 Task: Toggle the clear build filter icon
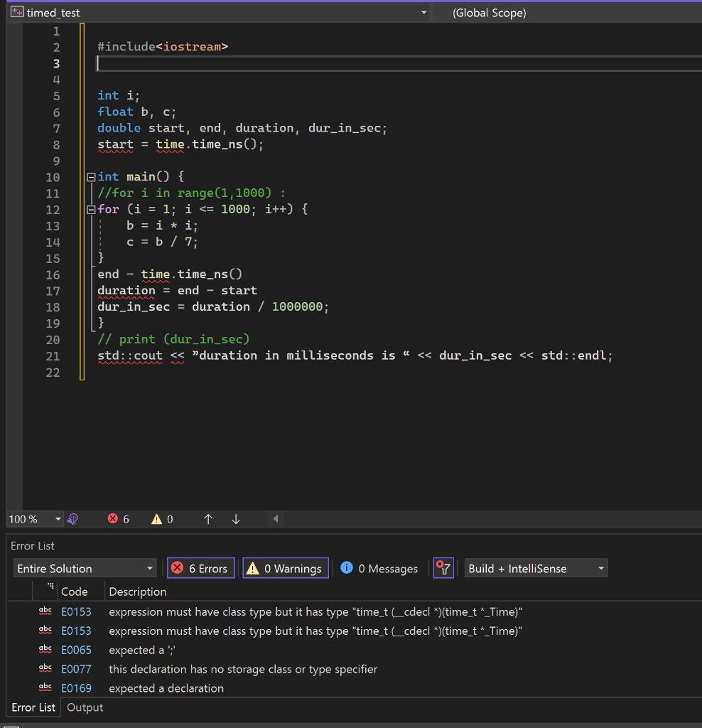tap(443, 568)
